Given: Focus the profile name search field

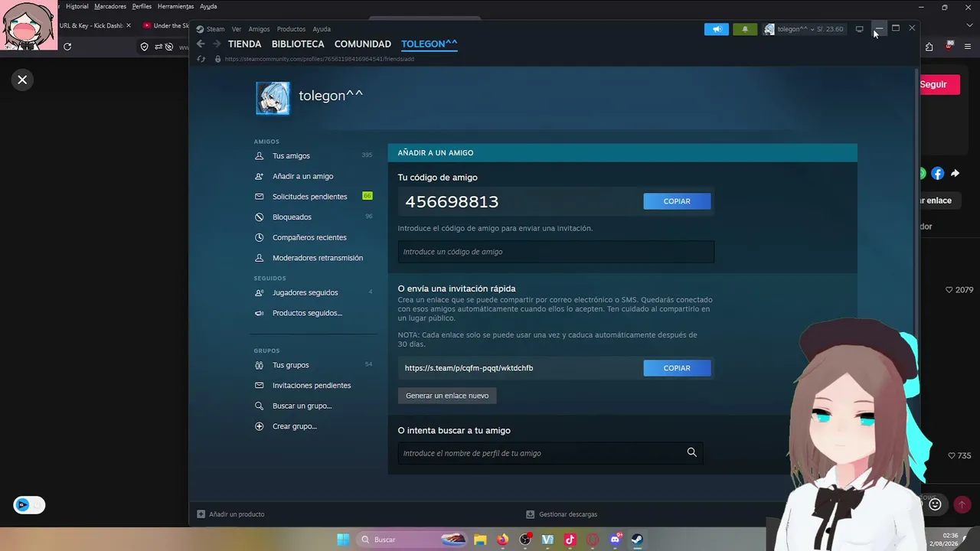Looking at the screenshot, I should [550, 453].
